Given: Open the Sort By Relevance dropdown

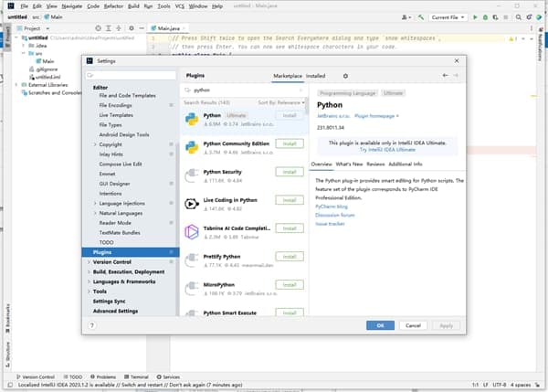Looking at the screenshot, I should pyautogui.click(x=279, y=103).
